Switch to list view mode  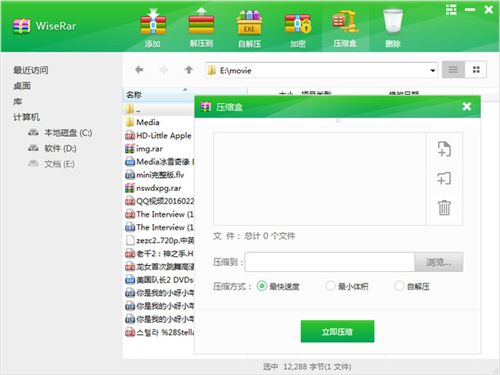coord(453,70)
